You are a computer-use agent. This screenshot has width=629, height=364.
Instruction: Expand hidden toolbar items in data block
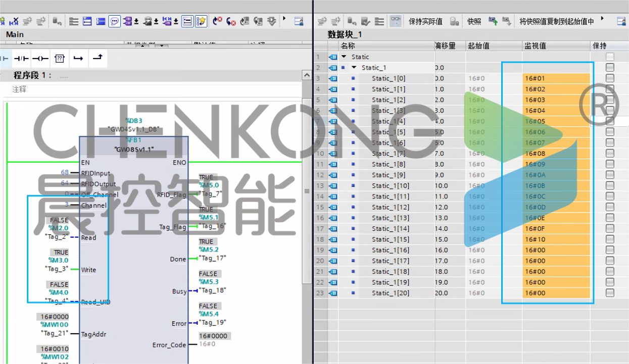coord(602,19)
